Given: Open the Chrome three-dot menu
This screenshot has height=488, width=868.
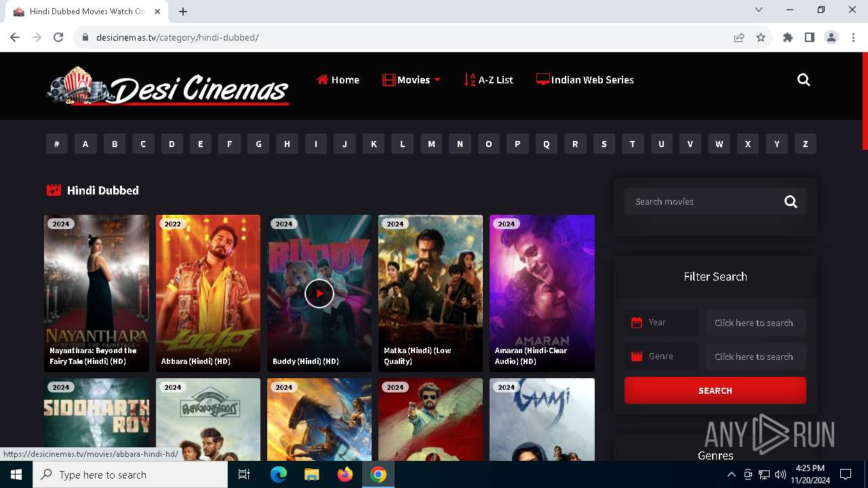Looking at the screenshot, I should [x=853, y=37].
